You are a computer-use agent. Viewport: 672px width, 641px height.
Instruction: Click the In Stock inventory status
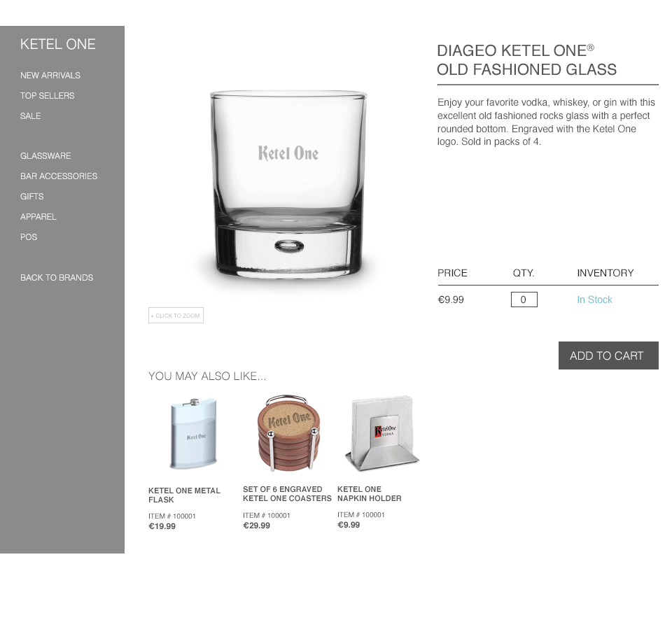click(x=594, y=300)
